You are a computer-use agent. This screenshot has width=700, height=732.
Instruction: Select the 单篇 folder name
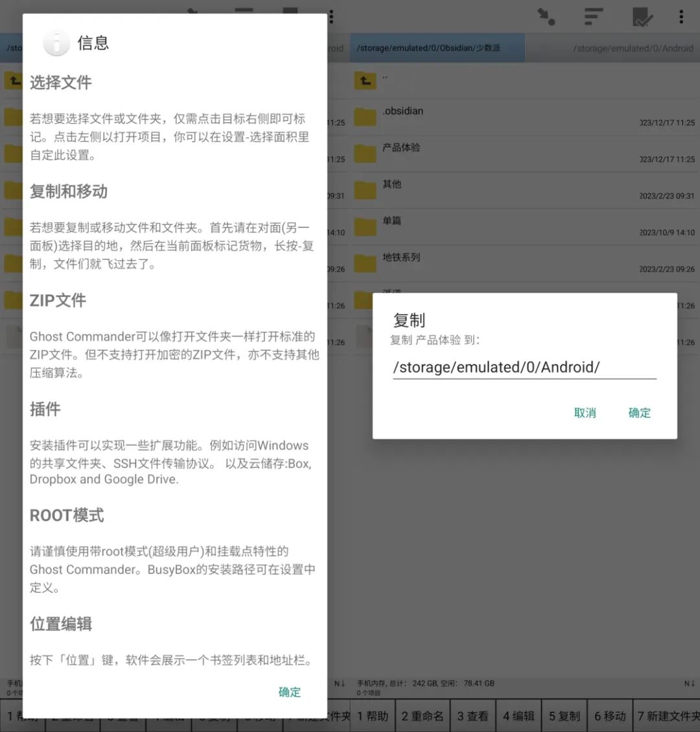392,220
